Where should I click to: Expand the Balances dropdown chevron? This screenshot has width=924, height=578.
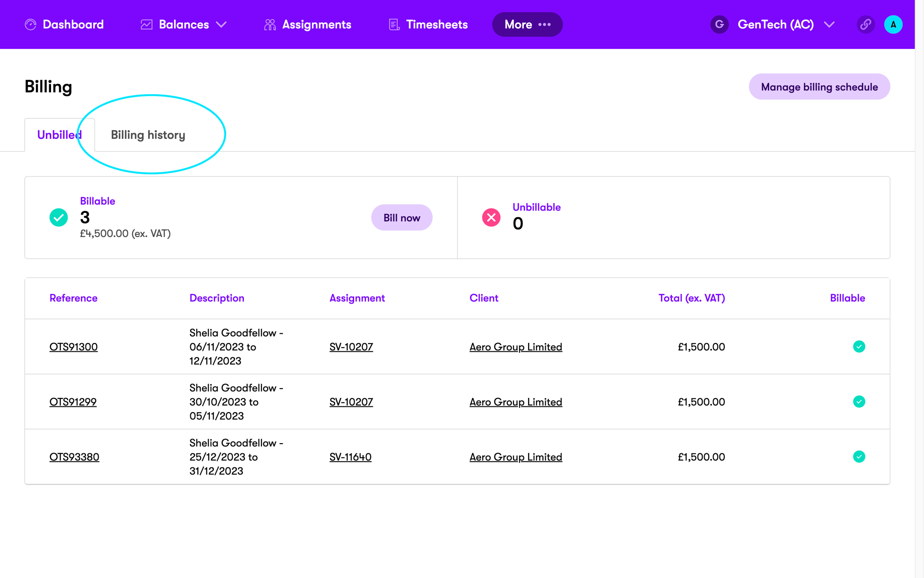(222, 25)
